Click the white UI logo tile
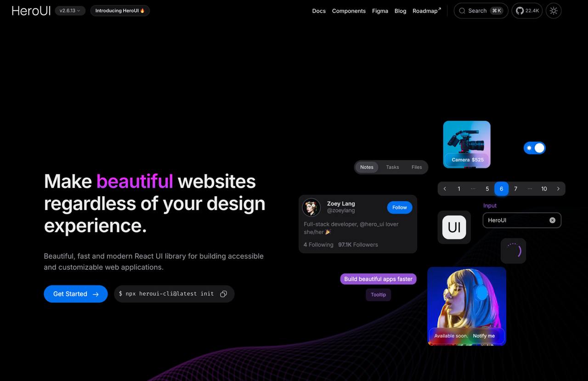The image size is (588, 381). 454,227
